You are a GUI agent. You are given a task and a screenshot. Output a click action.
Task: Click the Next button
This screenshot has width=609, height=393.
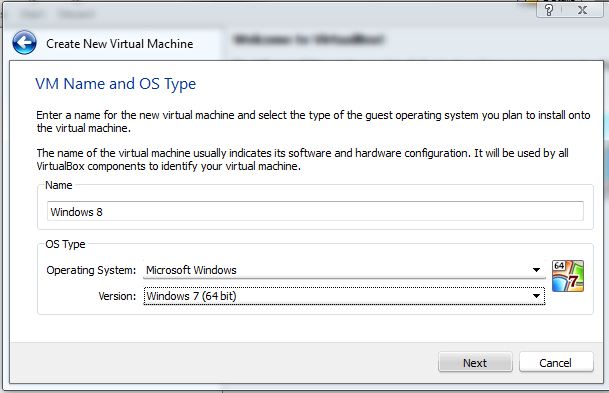click(x=475, y=363)
